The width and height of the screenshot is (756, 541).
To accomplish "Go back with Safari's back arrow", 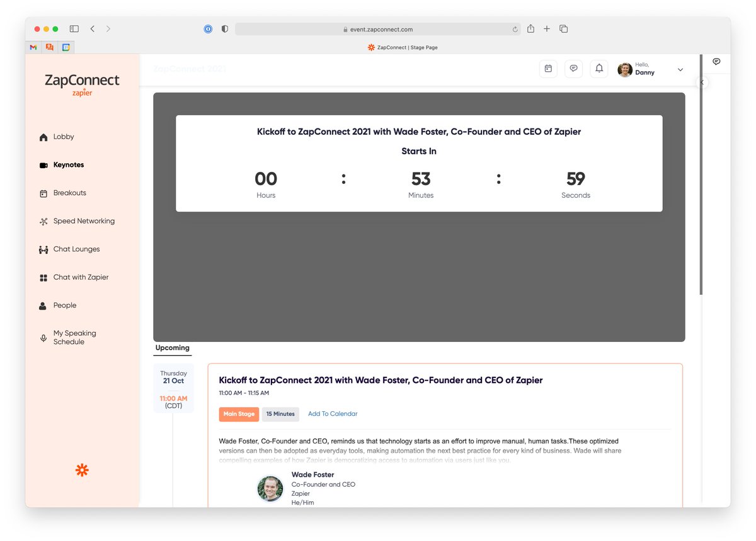I will pos(93,29).
